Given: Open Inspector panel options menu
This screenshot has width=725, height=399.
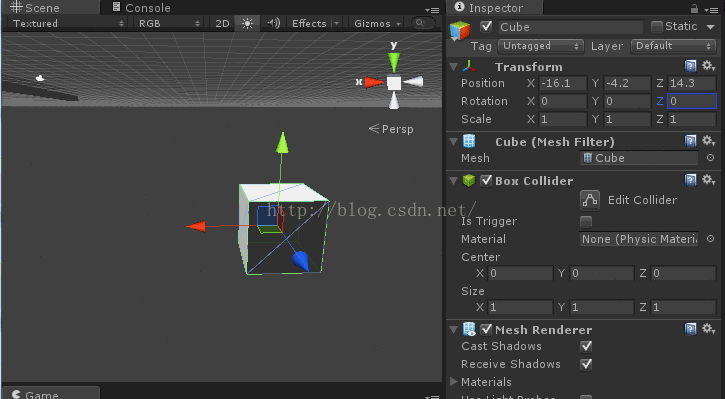Looking at the screenshot, I should click(711, 9).
